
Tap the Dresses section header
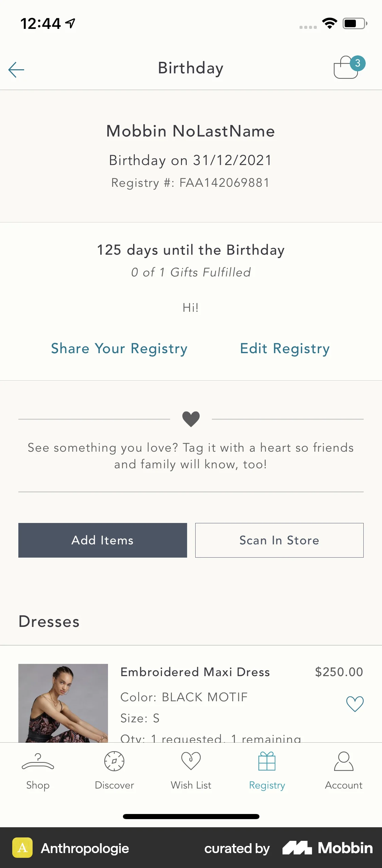pyautogui.click(x=49, y=622)
